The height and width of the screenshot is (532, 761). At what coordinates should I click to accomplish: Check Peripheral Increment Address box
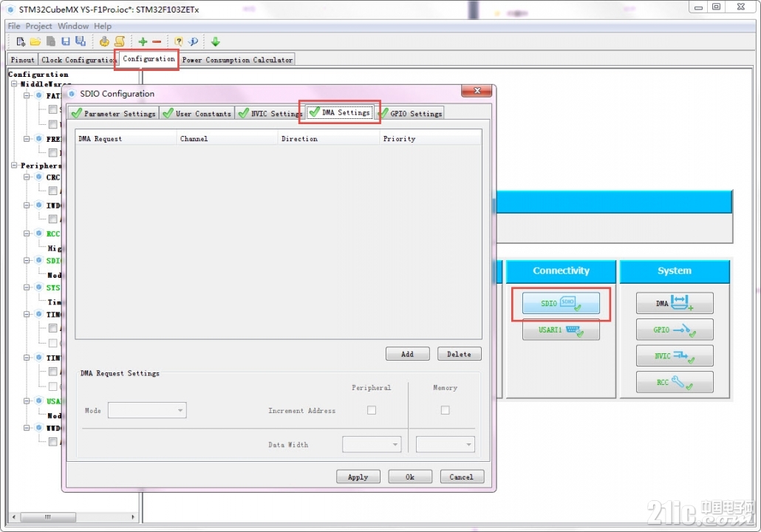point(372,410)
